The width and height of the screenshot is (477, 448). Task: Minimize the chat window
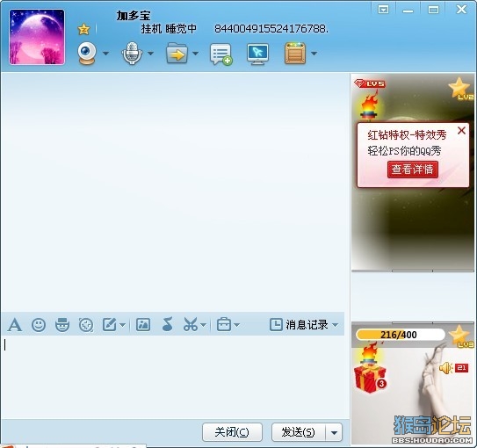(x=408, y=11)
